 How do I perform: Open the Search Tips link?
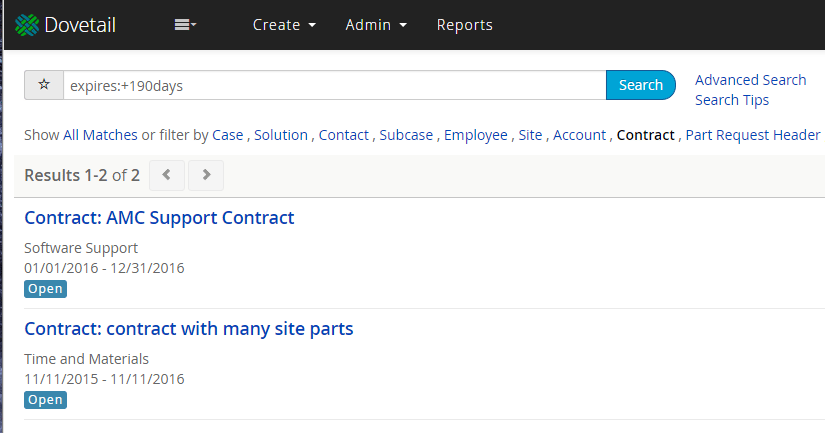(732, 100)
